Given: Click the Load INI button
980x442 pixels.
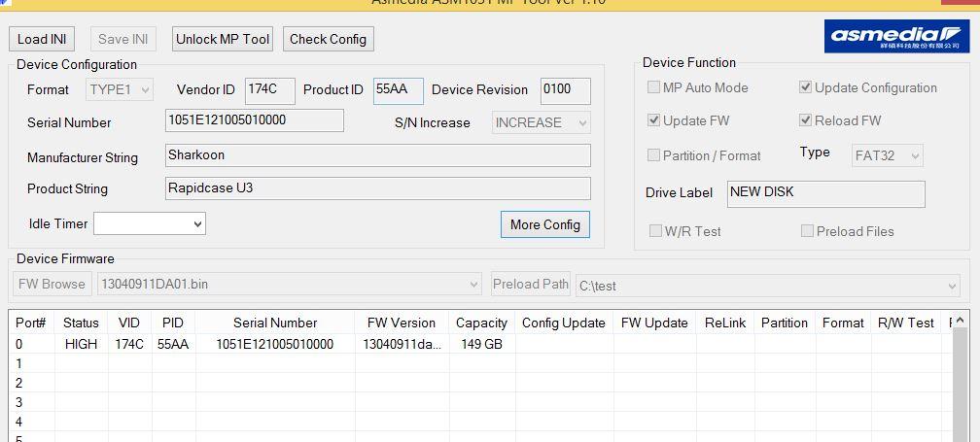Looking at the screenshot, I should [42, 39].
